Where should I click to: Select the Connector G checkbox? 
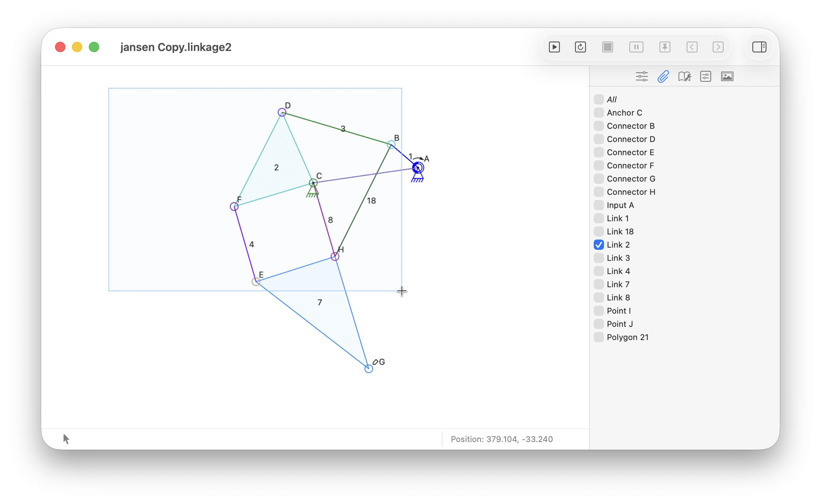pos(599,179)
